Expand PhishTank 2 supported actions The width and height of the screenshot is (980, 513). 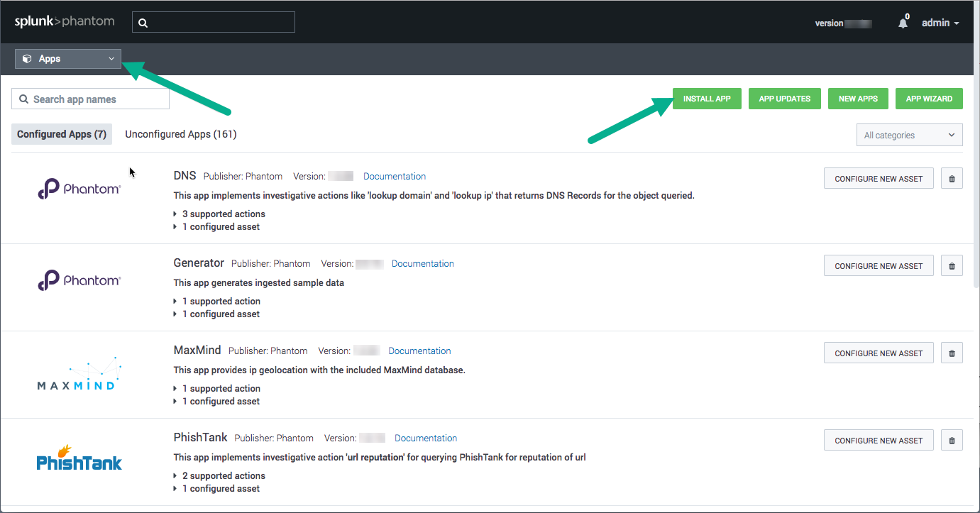pyautogui.click(x=219, y=475)
